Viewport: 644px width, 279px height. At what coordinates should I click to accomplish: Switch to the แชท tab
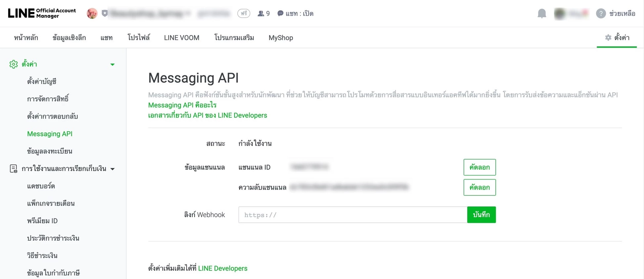107,37
